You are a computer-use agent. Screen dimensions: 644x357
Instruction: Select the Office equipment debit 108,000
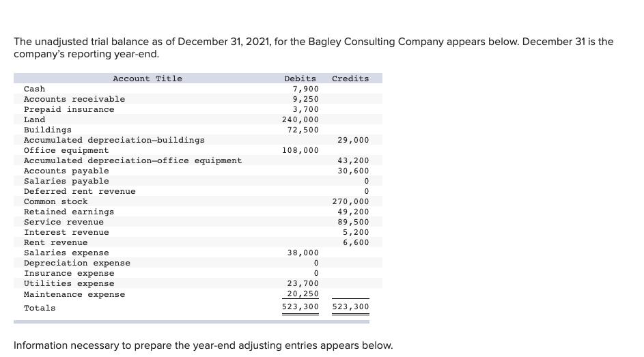[300, 150]
